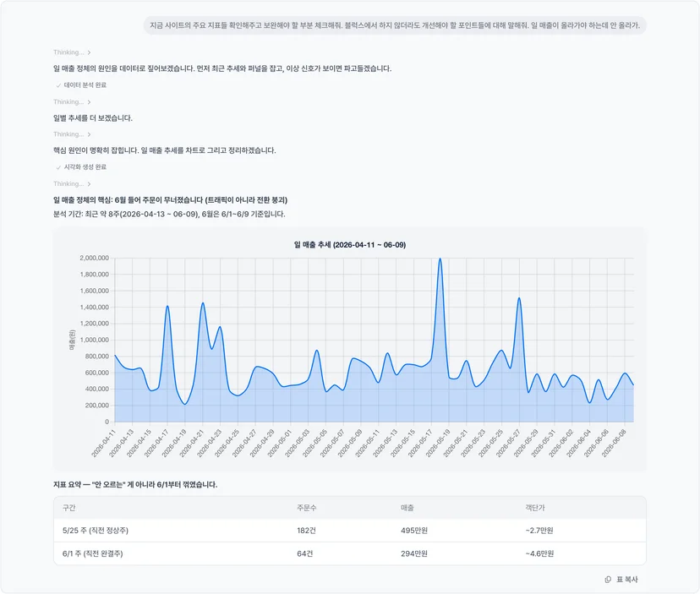Viewport: 700px width, 594px height.
Task: Click the x-axis date label '2026-06-08'
Action: pyautogui.click(x=614, y=443)
